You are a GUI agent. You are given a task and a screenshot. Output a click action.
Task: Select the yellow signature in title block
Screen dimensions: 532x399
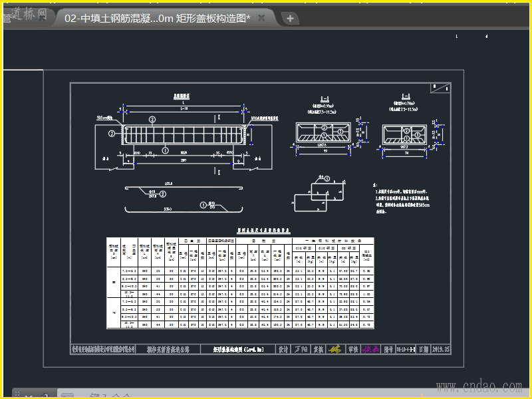(x=335, y=348)
